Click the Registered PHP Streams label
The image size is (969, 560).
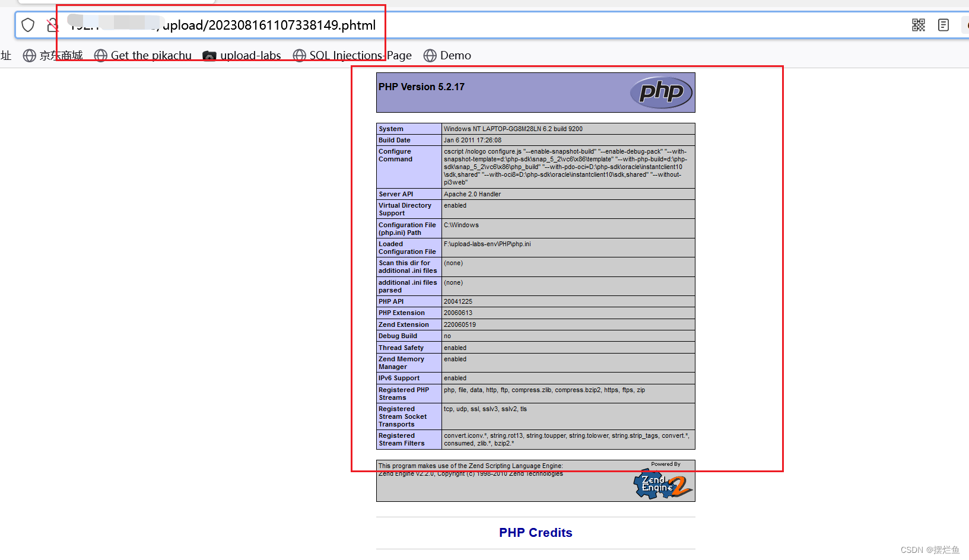(x=404, y=394)
